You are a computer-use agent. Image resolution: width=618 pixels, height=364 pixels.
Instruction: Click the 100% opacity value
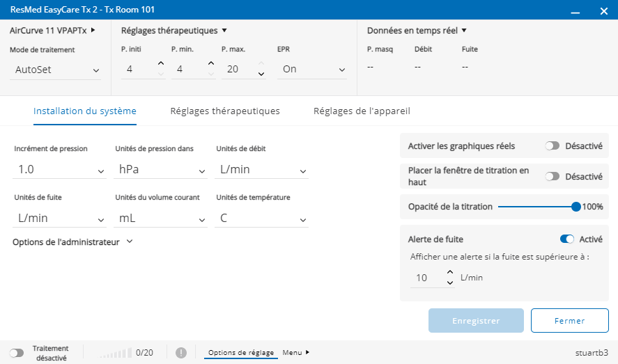(x=592, y=207)
